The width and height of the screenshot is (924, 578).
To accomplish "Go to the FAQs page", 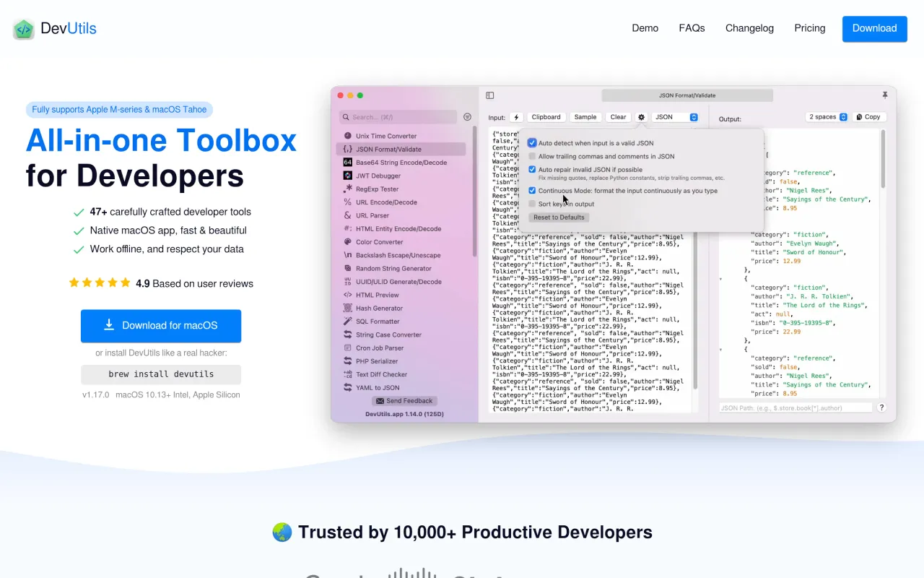I will [692, 28].
